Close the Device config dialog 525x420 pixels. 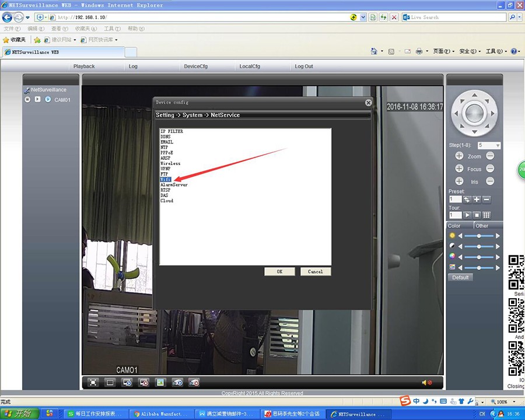click(x=368, y=103)
